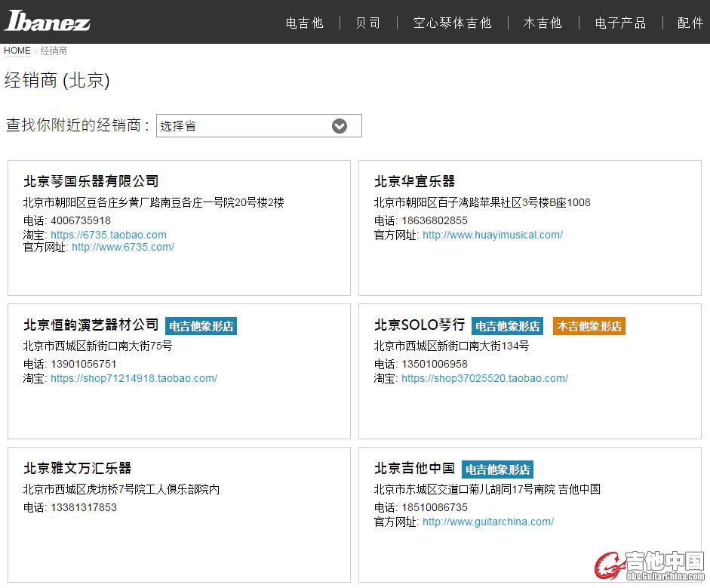The height and width of the screenshot is (588, 710).
Task: Open 电子产品 navigation item
Action: tap(620, 23)
